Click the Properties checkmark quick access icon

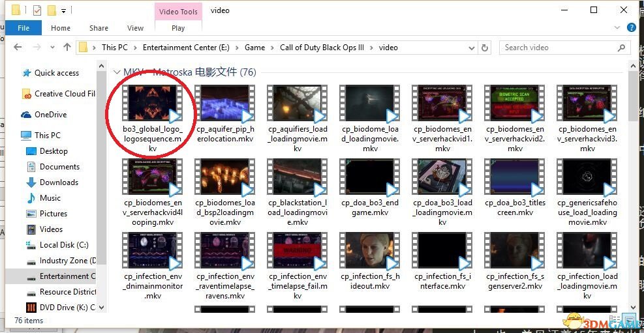[x=37, y=10]
